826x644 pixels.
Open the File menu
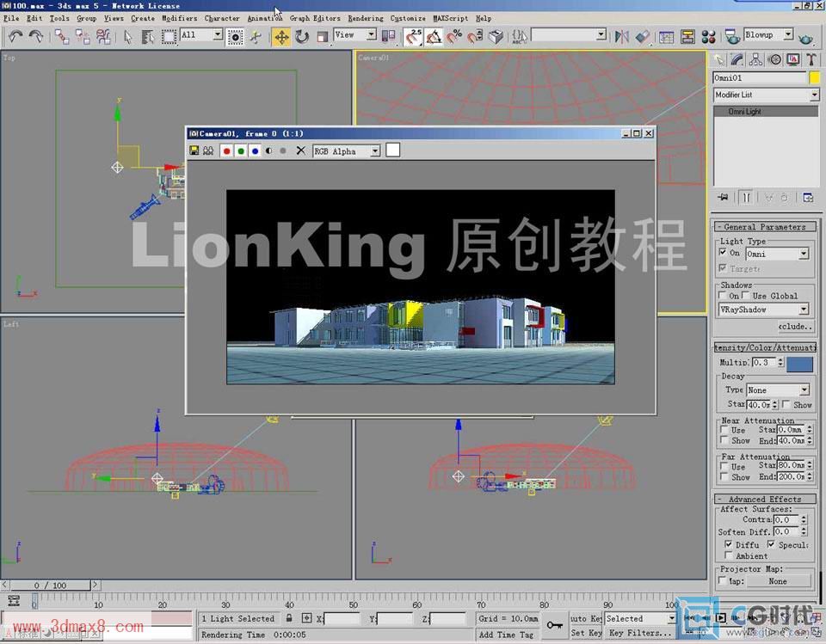pos(11,18)
